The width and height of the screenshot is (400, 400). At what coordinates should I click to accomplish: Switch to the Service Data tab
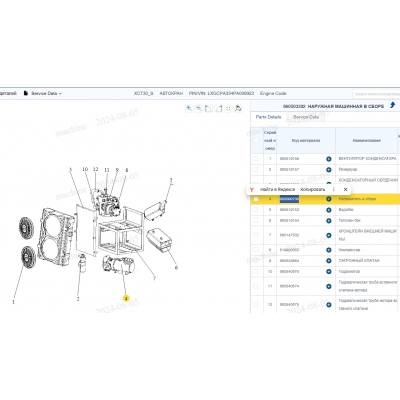(x=306, y=117)
